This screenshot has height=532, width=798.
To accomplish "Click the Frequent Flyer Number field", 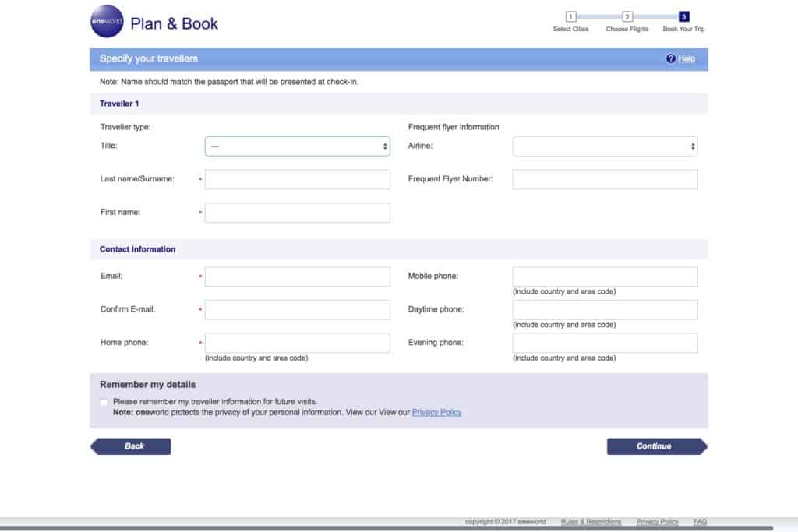I will point(605,179).
